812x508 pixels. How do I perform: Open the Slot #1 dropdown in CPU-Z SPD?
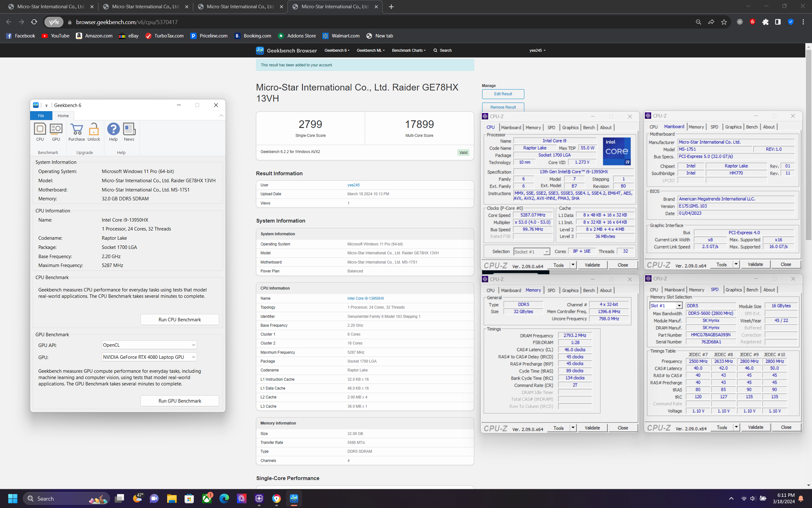click(666, 306)
